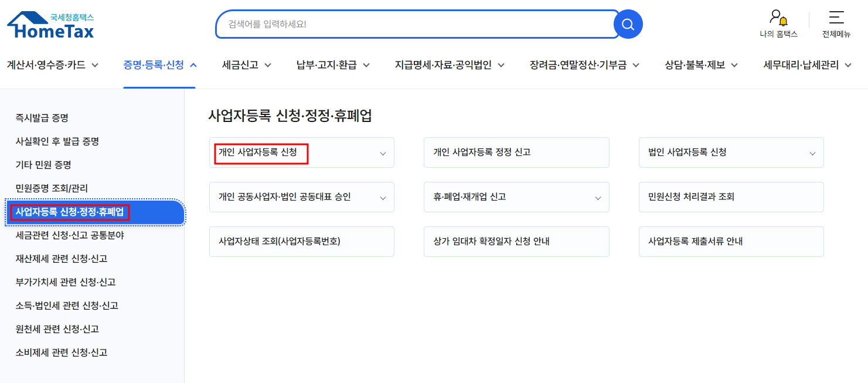The height and width of the screenshot is (383, 868).
Task: Click 개인 공동사업자·법인 공동대표 승인 label
Action: tap(285, 197)
